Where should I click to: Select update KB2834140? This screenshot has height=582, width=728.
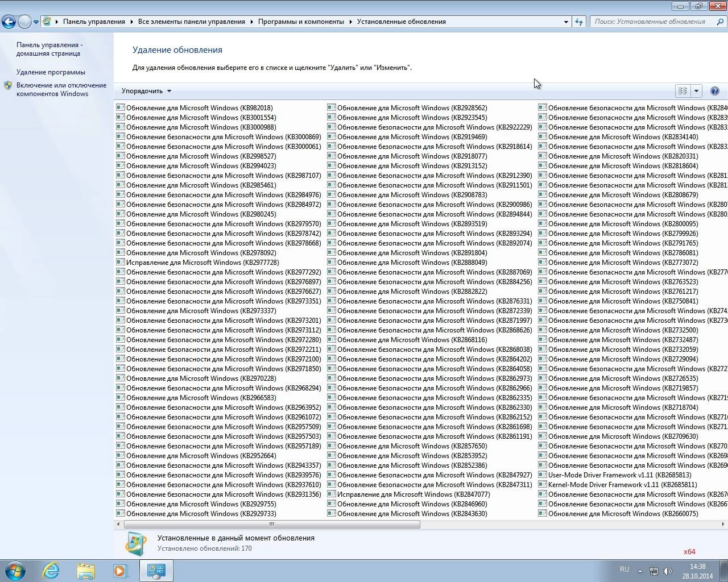[x=618, y=136]
